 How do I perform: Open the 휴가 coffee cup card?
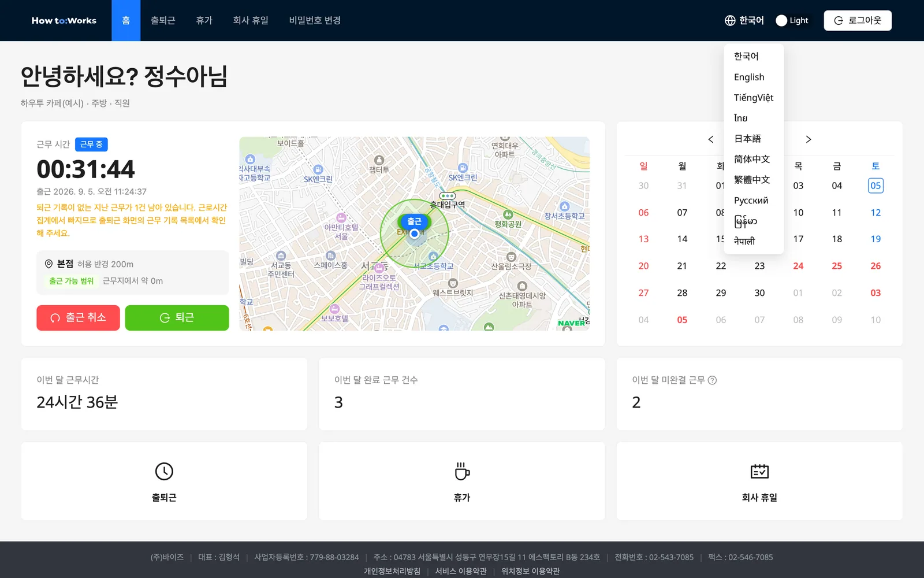coord(462,481)
